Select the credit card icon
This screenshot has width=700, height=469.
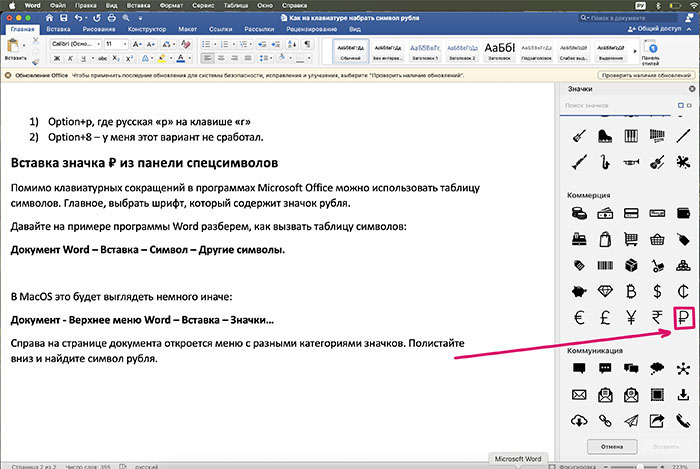631,213
